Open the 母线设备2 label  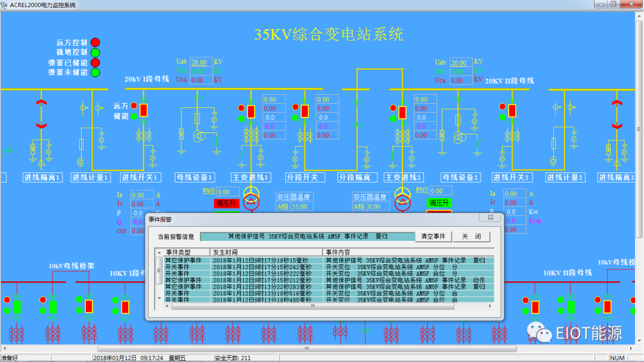[x=460, y=178]
